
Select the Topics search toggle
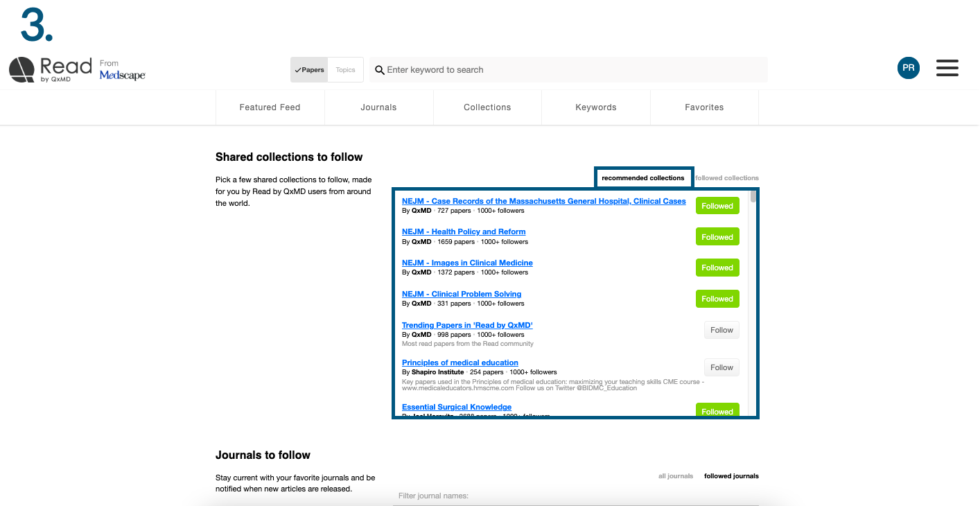pyautogui.click(x=345, y=70)
